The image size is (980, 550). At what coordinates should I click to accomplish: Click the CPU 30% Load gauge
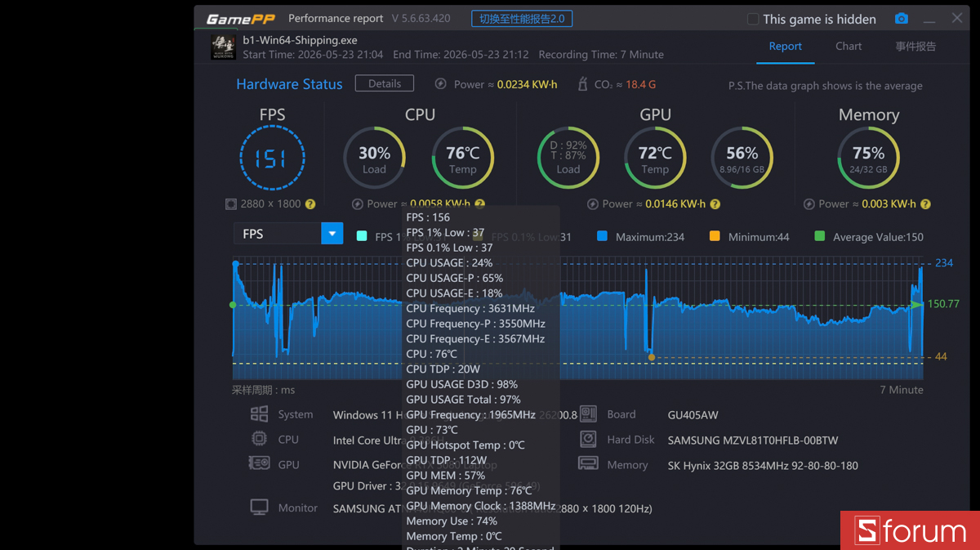pos(374,158)
